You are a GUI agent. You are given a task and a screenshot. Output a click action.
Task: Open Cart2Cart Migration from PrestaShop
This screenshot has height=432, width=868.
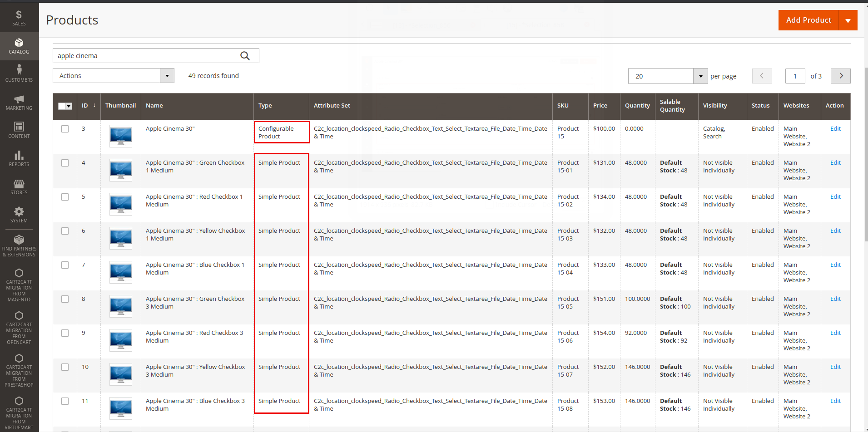pyautogui.click(x=19, y=370)
